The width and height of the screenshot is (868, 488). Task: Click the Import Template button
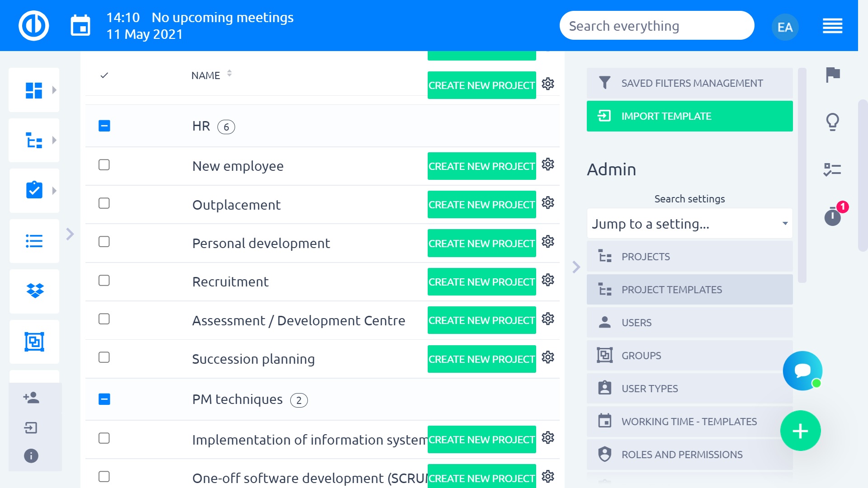click(x=689, y=116)
